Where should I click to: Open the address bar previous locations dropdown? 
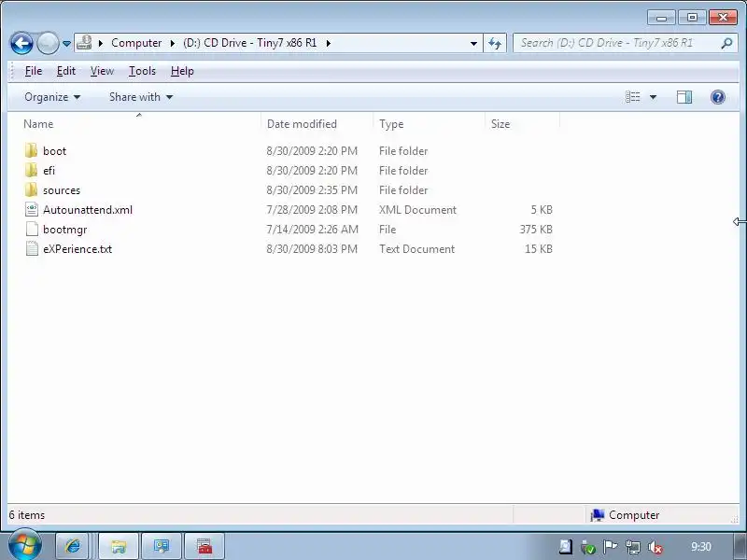pos(473,43)
